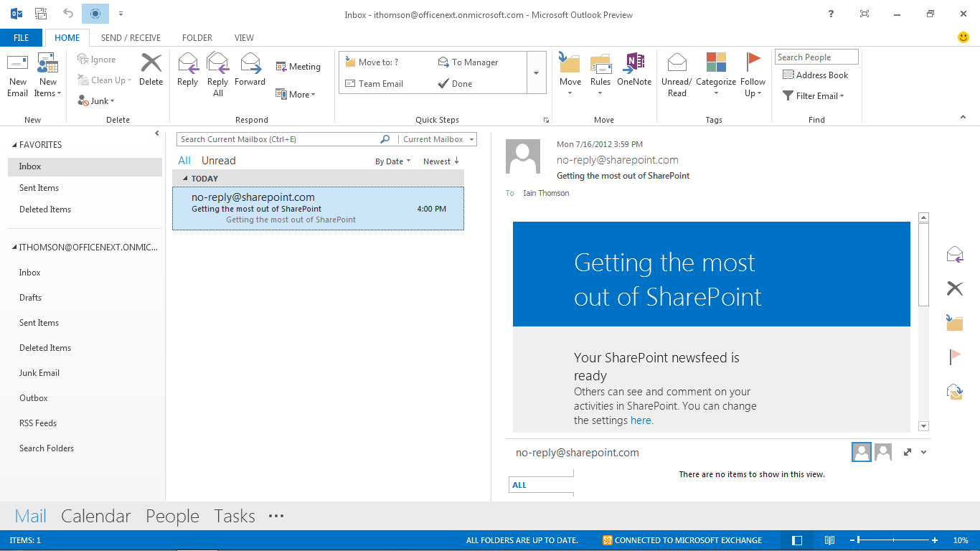Click the here settings link

[641, 420]
